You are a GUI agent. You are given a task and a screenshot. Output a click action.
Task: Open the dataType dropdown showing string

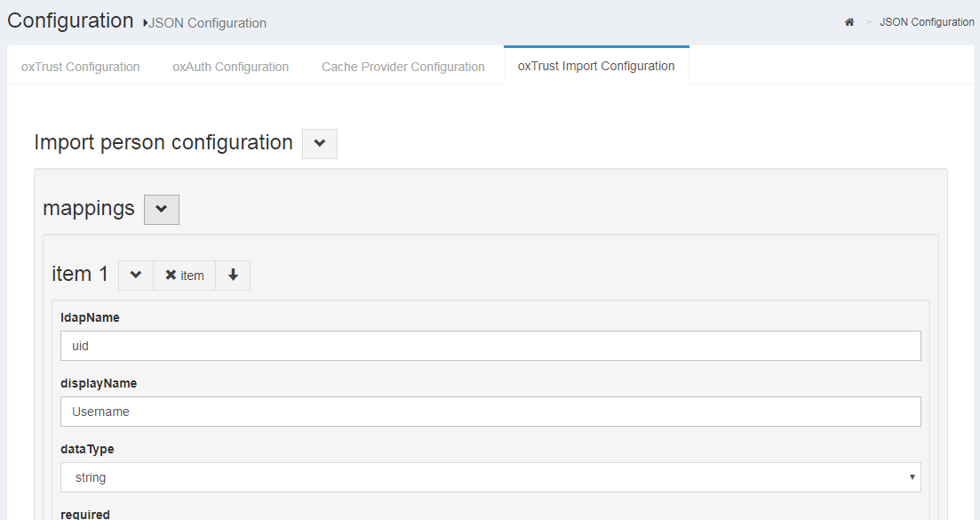(490, 477)
